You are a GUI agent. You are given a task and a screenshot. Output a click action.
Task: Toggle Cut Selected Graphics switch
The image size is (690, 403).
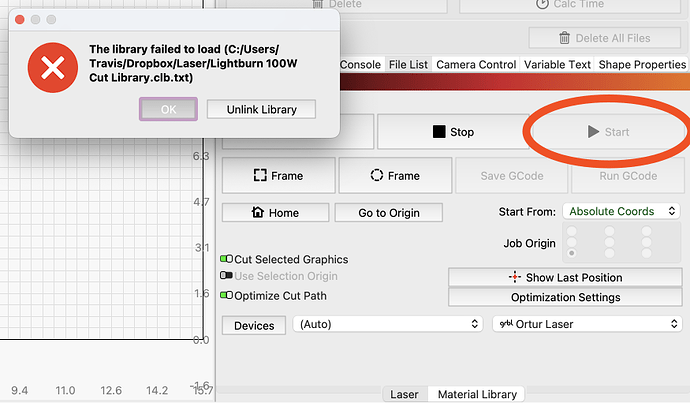pyautogui.click(x=227, y=259)
